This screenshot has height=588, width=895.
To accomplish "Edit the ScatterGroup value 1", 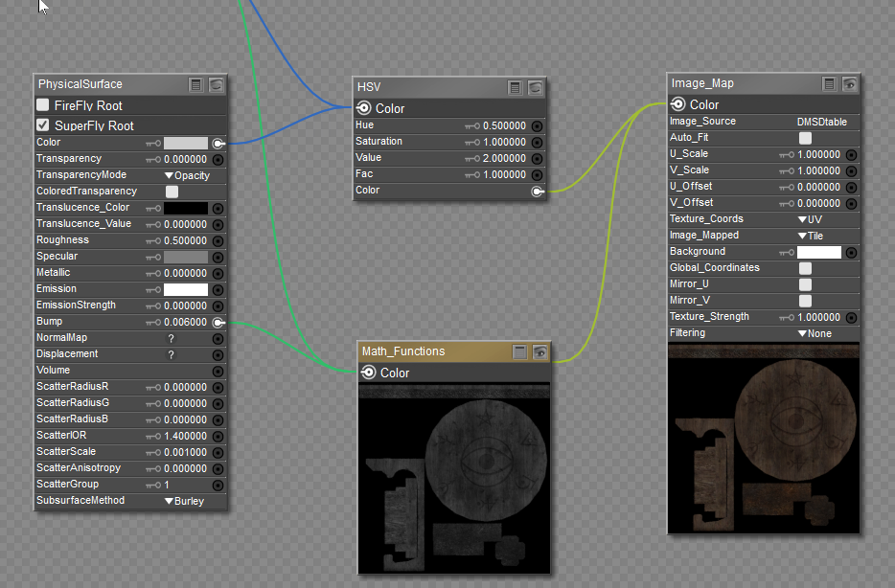I will click(x=167, y=485).
